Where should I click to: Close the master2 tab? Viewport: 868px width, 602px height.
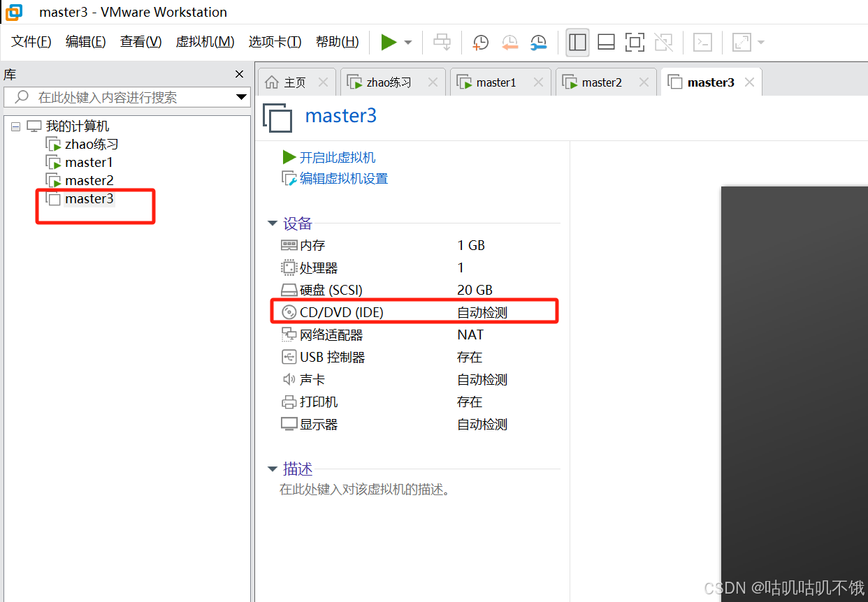[644, 82]
